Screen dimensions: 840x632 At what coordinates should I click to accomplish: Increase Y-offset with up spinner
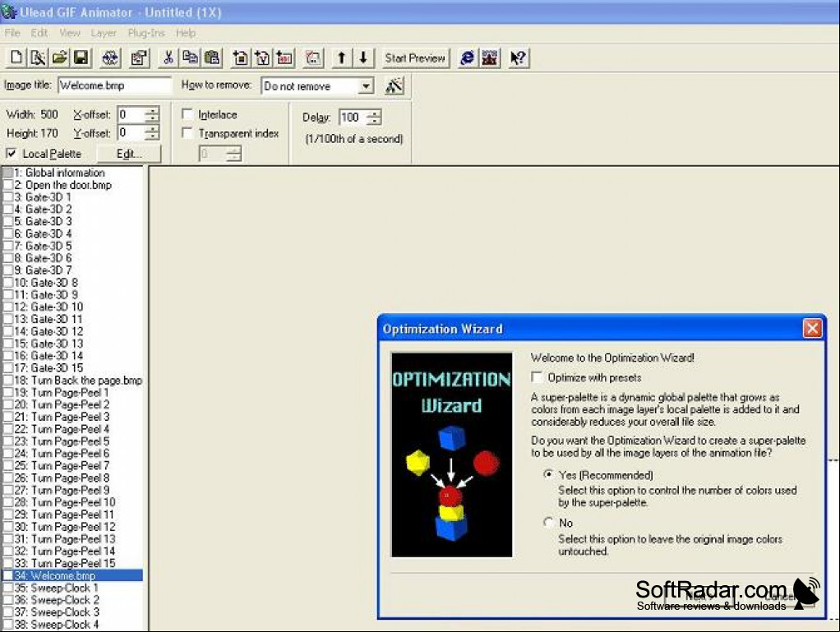tap(153, 129)
